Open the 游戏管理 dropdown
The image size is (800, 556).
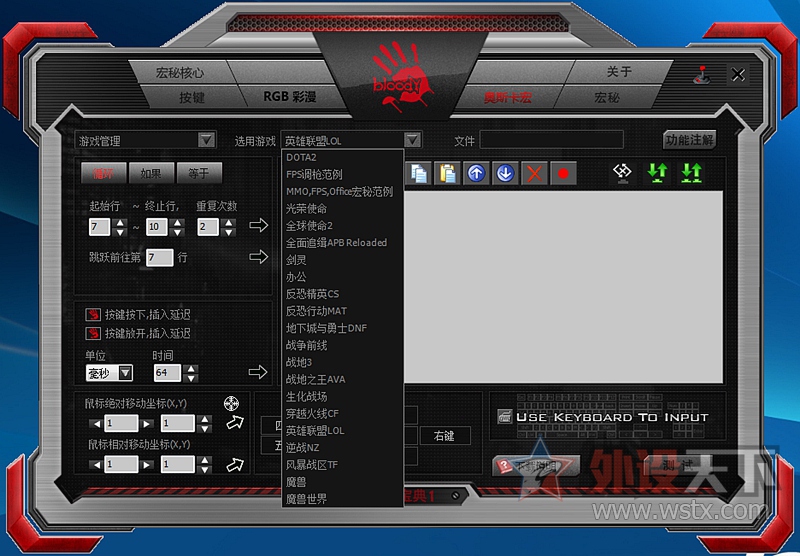point(206,140)
